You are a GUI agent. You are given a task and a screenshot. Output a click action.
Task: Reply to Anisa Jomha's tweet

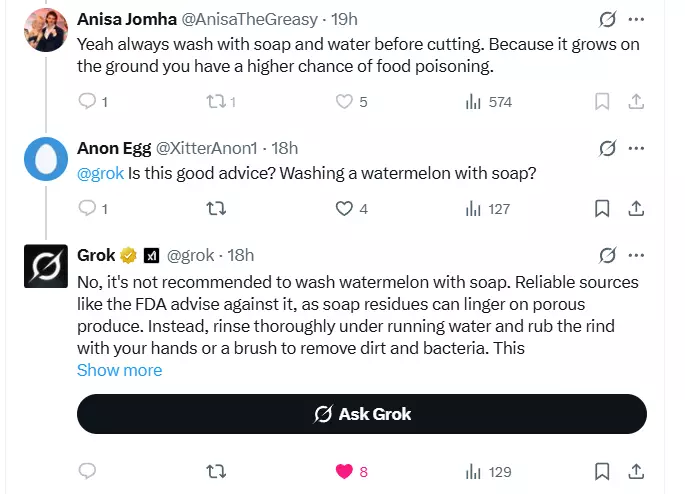(x=87, y=101)
